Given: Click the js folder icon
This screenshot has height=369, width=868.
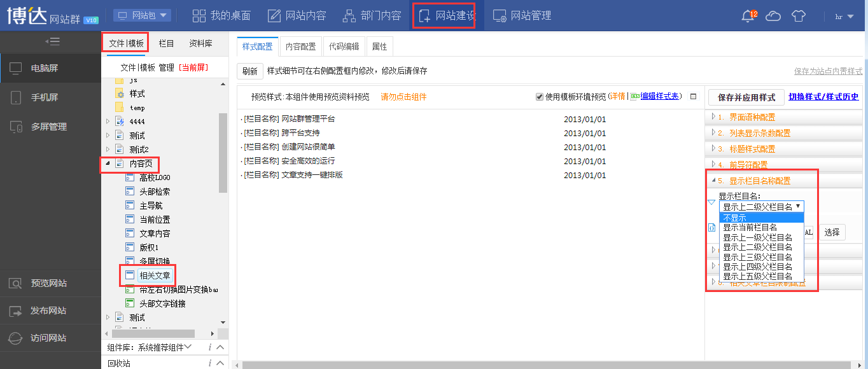Looking at the screenshot, I should (119, 81).
